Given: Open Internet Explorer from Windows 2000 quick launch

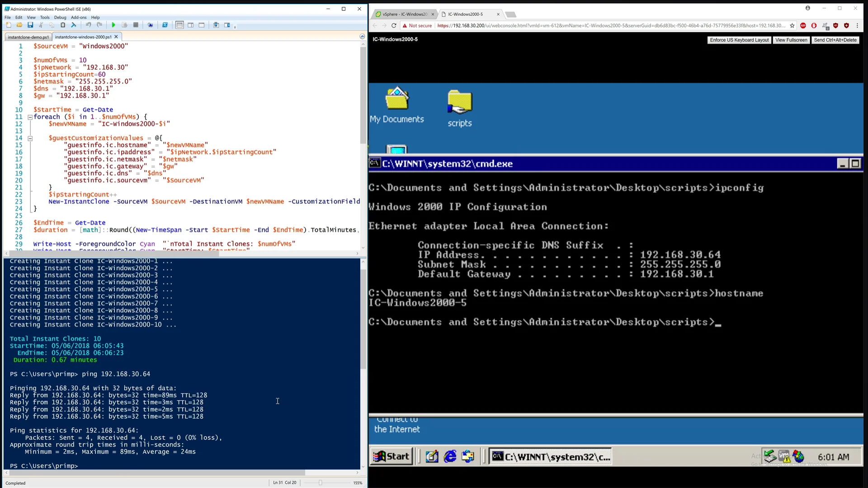Looking at the screenshot, I should [450, 457].
